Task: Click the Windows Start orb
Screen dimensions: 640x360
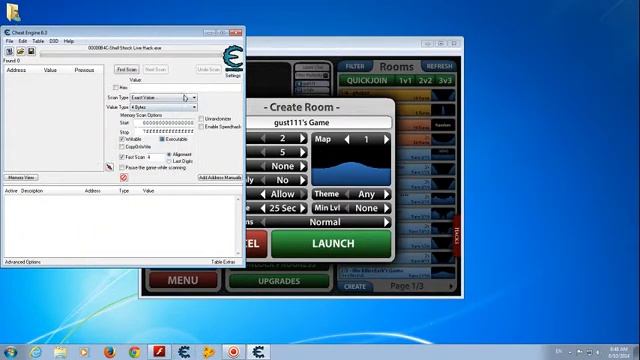Action: [x=10, y=352]
